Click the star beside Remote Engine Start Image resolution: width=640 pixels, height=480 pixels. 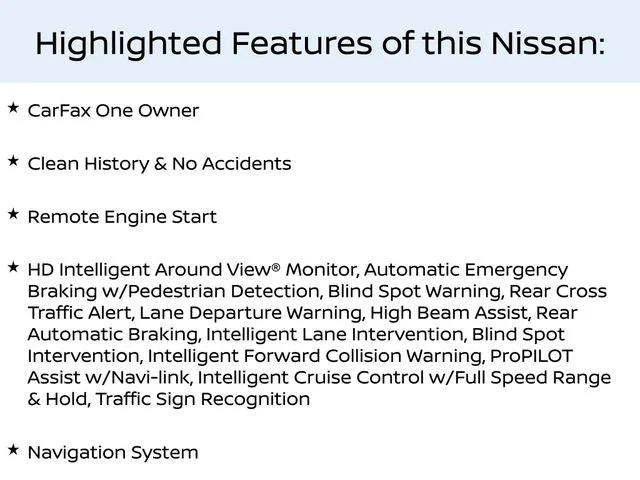click(x=13, y=214)
